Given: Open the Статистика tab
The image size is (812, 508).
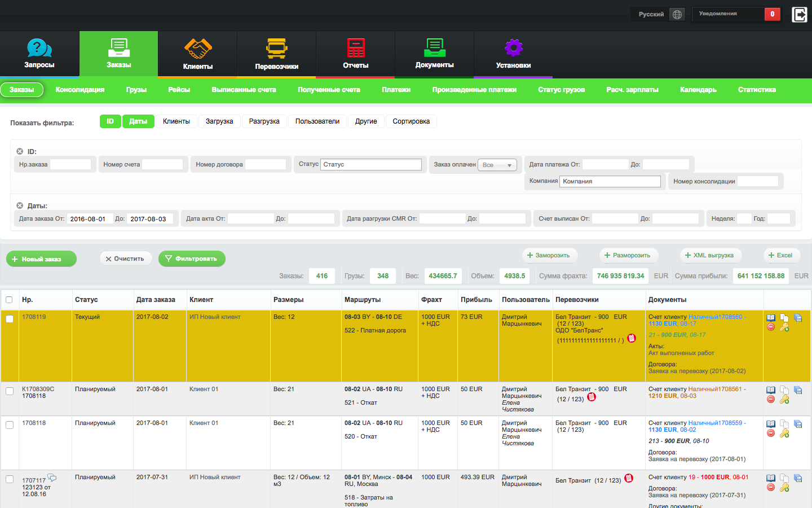Looking at the screenshot, I should point(757,90).
